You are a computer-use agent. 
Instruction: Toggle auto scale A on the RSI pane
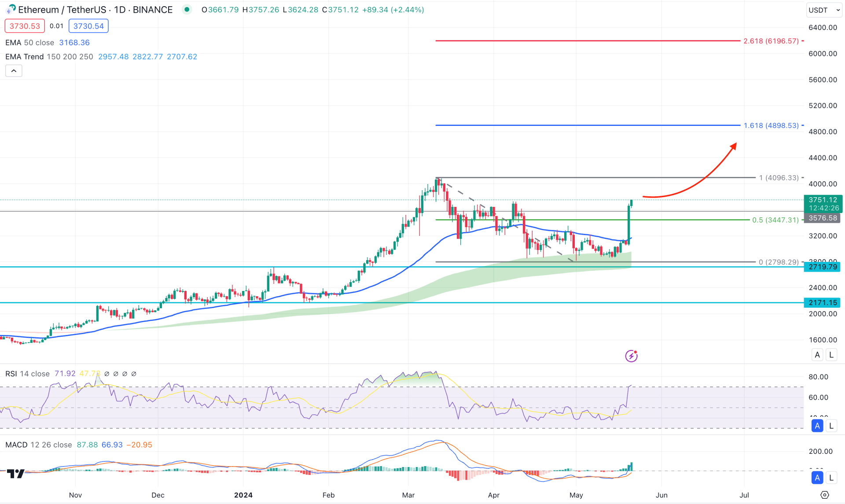click(x=817, y=426)
